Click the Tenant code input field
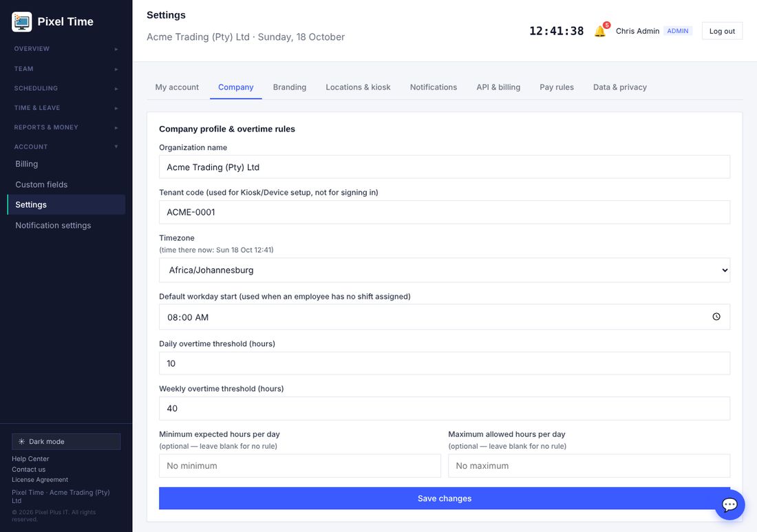Image resolution: width=757 pixels, height=532 pixels. (444, 212)
